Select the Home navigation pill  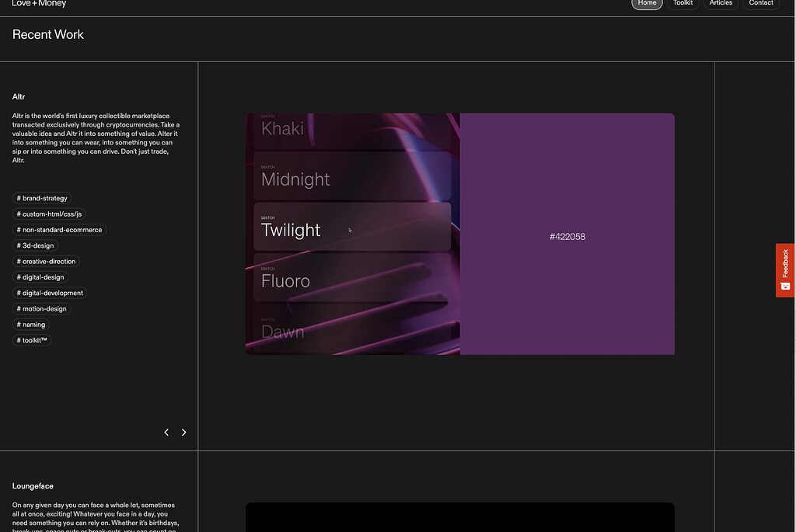coord(647,3)
